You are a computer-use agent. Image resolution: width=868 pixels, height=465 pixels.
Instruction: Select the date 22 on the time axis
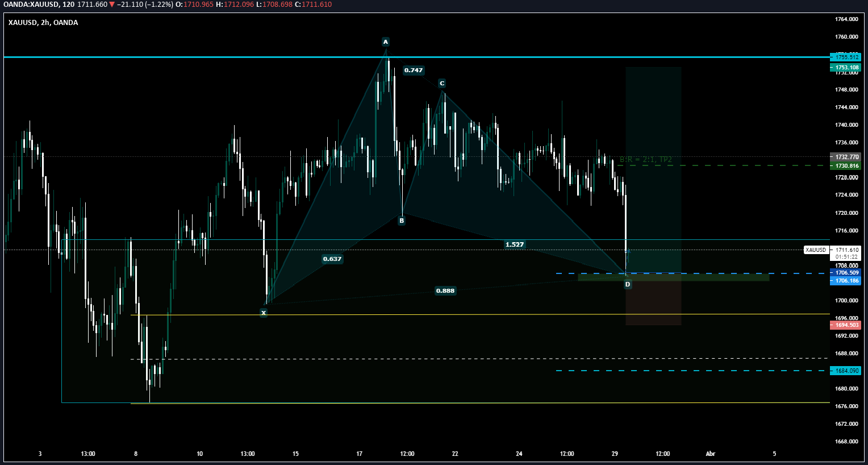pos(455,454)
